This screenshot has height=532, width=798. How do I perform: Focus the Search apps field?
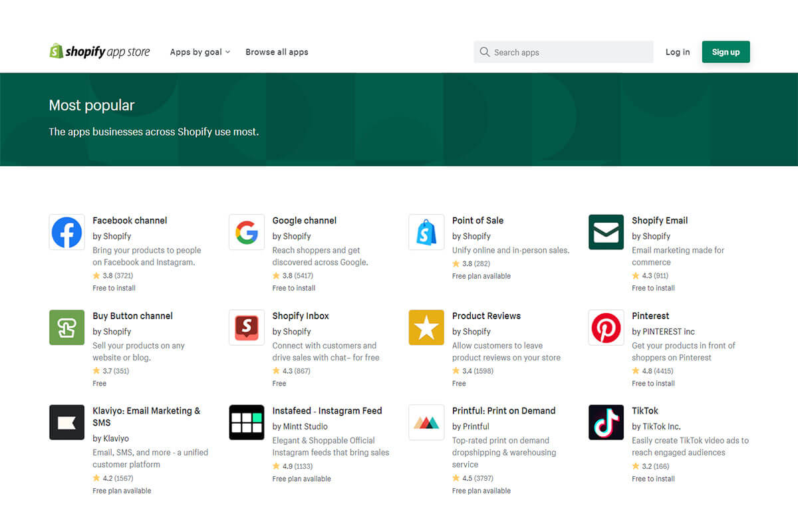563,52
